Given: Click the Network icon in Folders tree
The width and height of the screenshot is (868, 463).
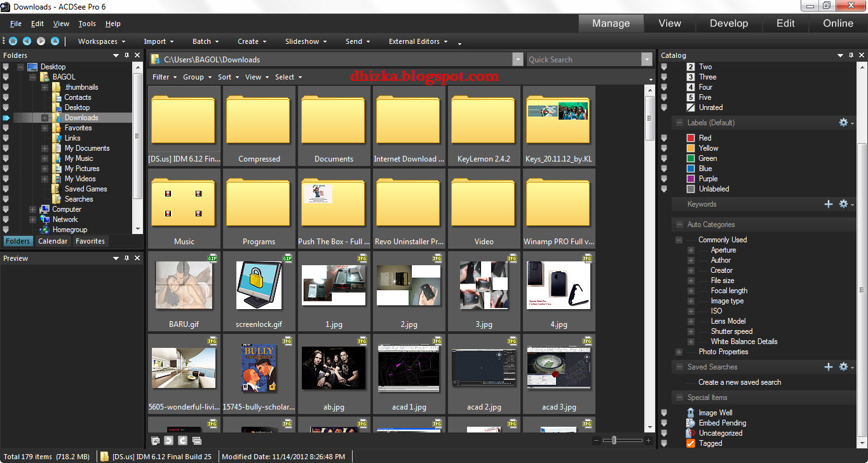Looking at the screenshot, I should (44, 219).
